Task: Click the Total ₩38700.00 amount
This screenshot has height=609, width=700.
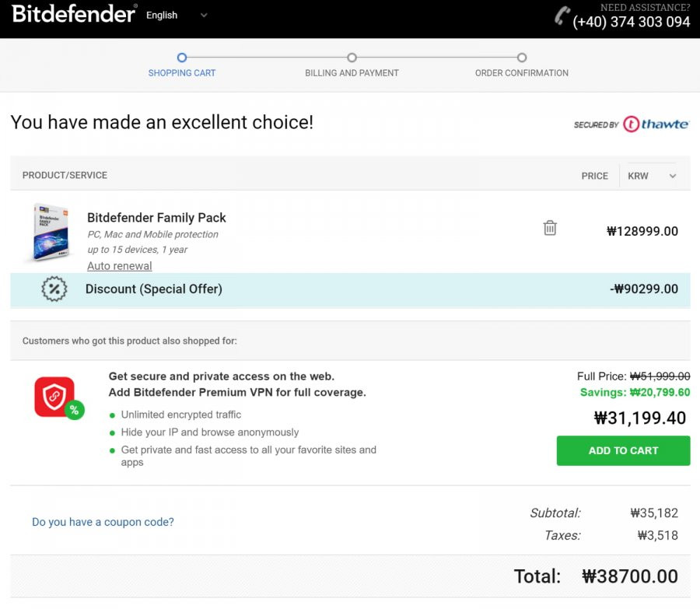Action: coord(630,576)
